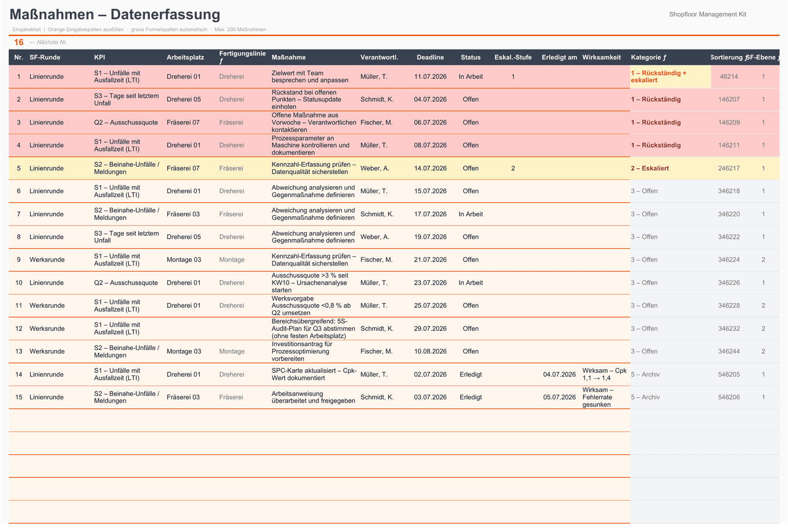Click the deadline cell '21.07.2026'
Viewport: 788px width, 532px height.
click(431, 260)
